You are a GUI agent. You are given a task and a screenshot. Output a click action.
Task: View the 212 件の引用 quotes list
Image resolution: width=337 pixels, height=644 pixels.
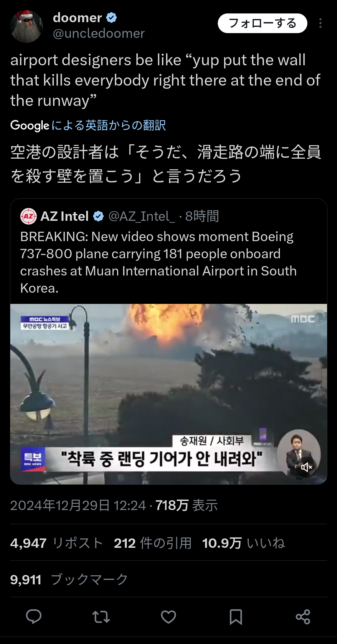(x=153, y=543)
